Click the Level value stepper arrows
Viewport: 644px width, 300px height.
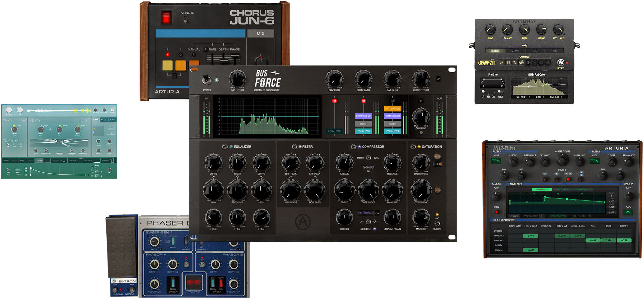coord(561,97)
